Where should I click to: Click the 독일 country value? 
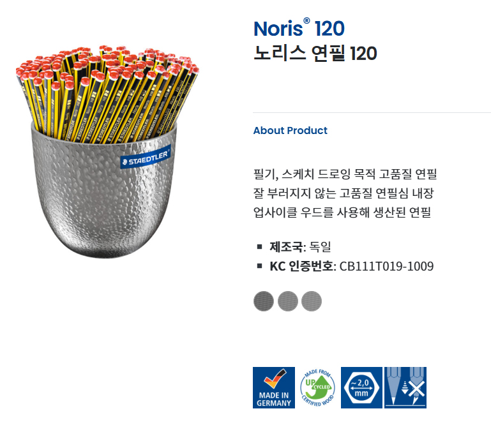(x=320, y=247)
